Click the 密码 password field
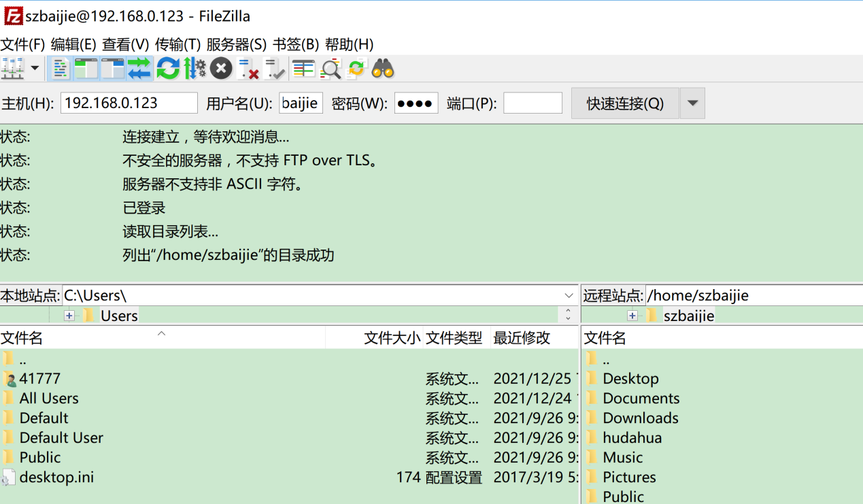 click(x=416, y=103)
